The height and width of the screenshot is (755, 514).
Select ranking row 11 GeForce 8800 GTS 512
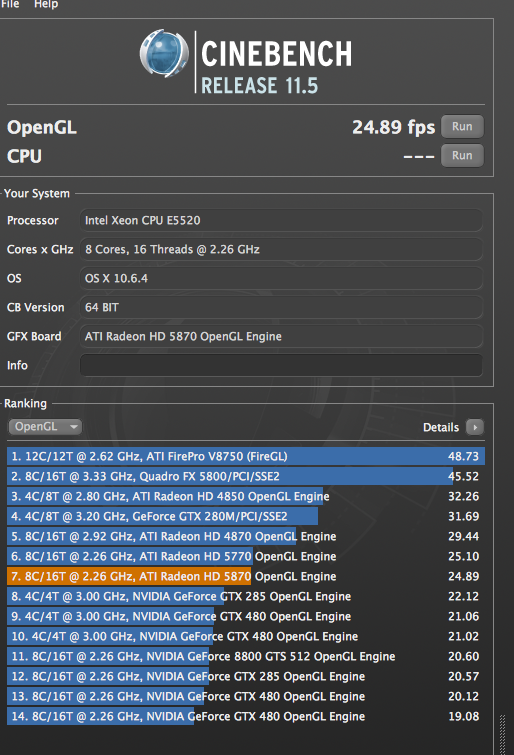[x=246, y=656]
